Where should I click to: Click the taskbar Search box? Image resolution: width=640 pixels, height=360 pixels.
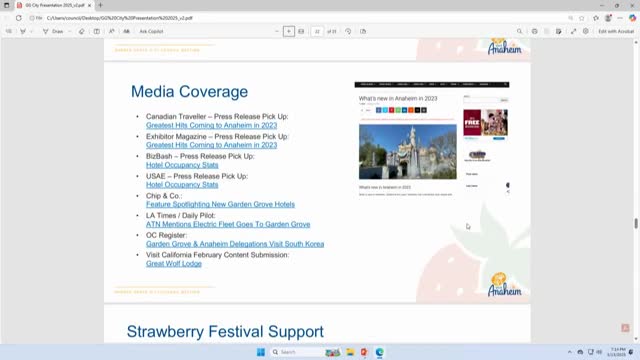point(305,352)
